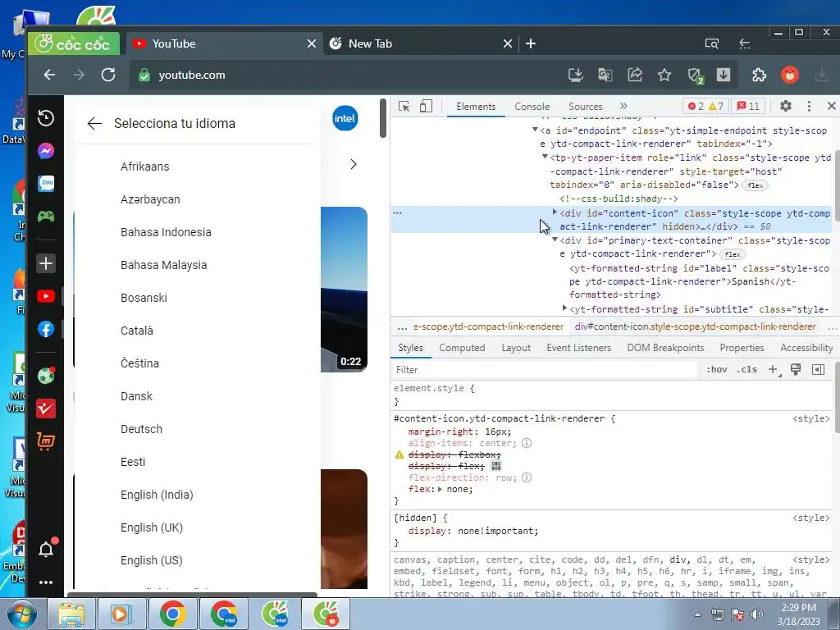The width and height of the screenshot is (840, 630).
Task: Open notifications bell in the sidebar
Action: point(46,549)
